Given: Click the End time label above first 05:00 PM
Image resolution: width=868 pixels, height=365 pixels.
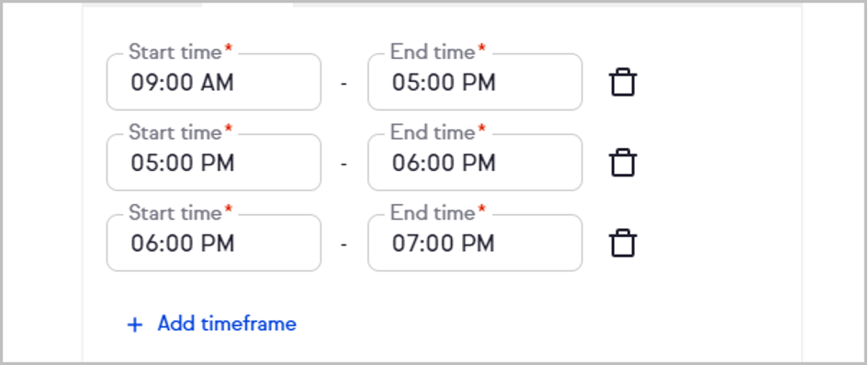Looking at the screenshot, I should tap(433, 52).
